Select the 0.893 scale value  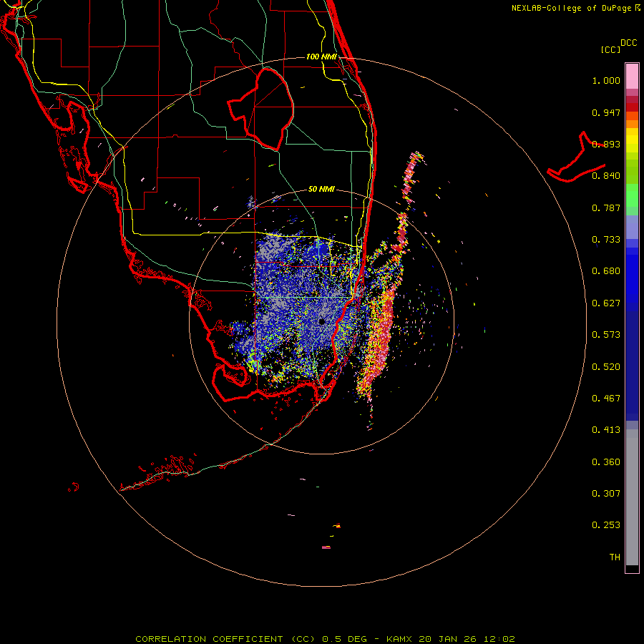[606, 144]
